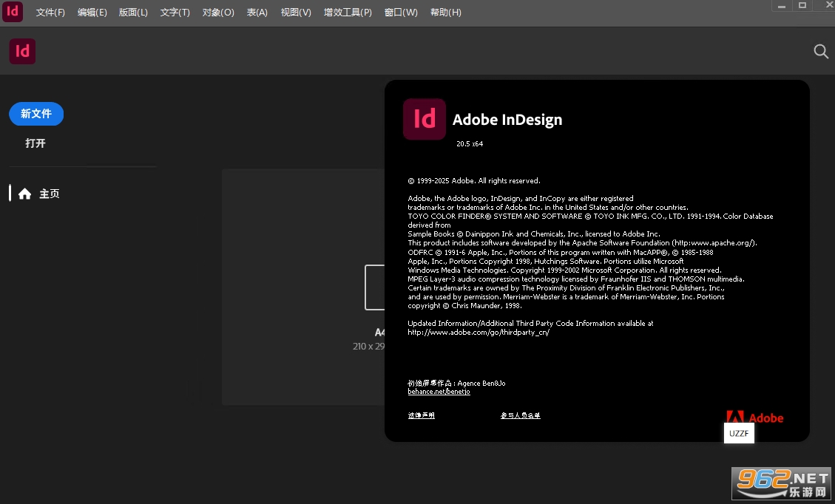The image size is (835, 504).
Task: Open the behance.net/benetjo link
Action: point(439,392)
